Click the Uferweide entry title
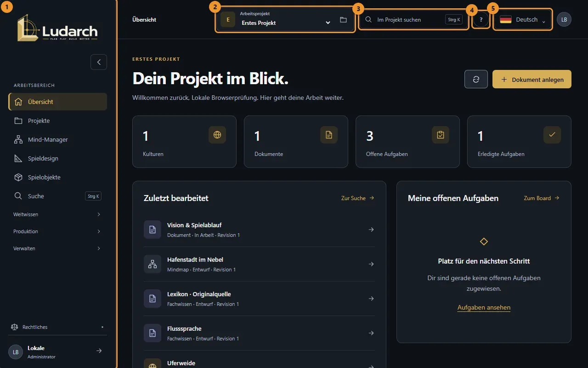Viewport: 588px width, 368px height. click(181, 363)
